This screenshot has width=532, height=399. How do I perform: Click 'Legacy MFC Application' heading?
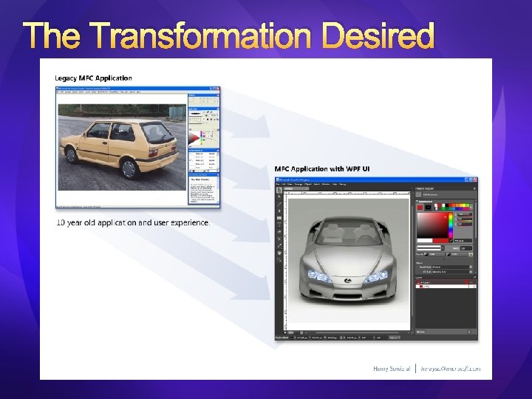[93, 78]
